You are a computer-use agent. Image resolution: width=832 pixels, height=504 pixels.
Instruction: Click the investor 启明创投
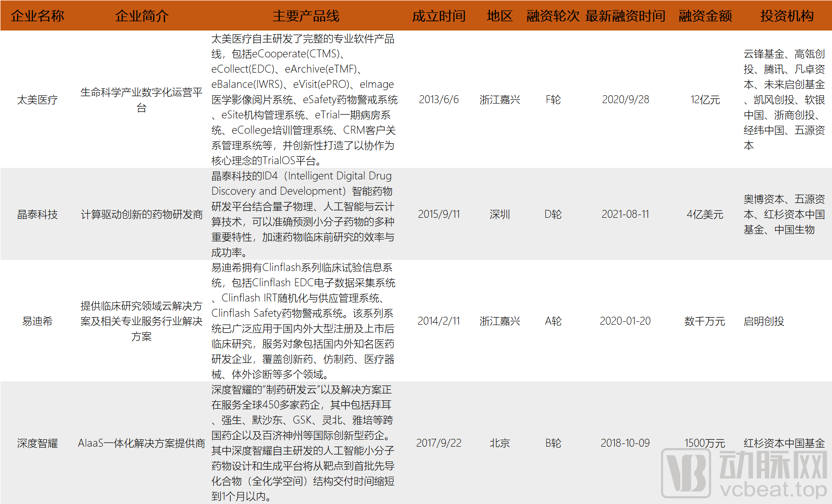click(764, 321)
